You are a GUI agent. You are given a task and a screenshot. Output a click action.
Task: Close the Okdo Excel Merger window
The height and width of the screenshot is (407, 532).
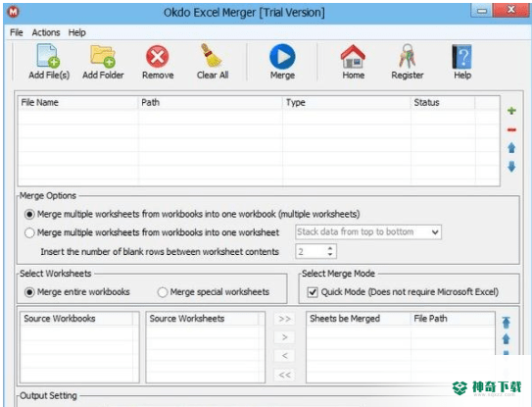[511, 11]
